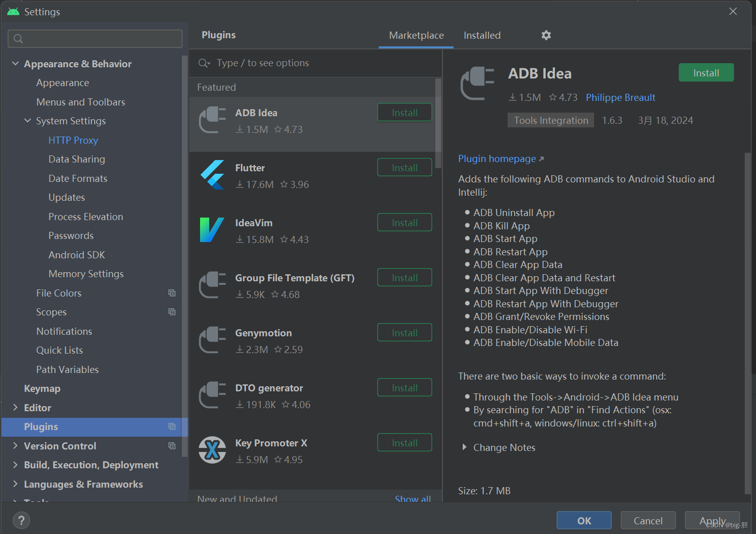Screen dimensions: 756x534
Task: Open the Plugin homepage link
Action: (496, 158)
